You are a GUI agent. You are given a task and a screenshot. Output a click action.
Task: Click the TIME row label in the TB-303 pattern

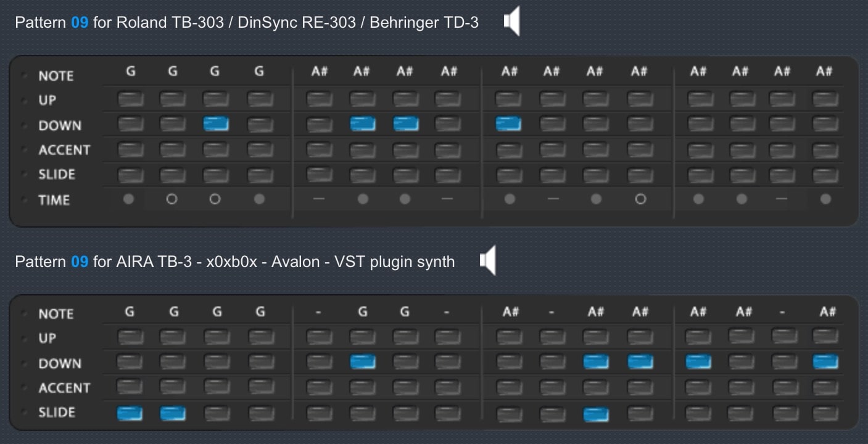click(54, 200)
